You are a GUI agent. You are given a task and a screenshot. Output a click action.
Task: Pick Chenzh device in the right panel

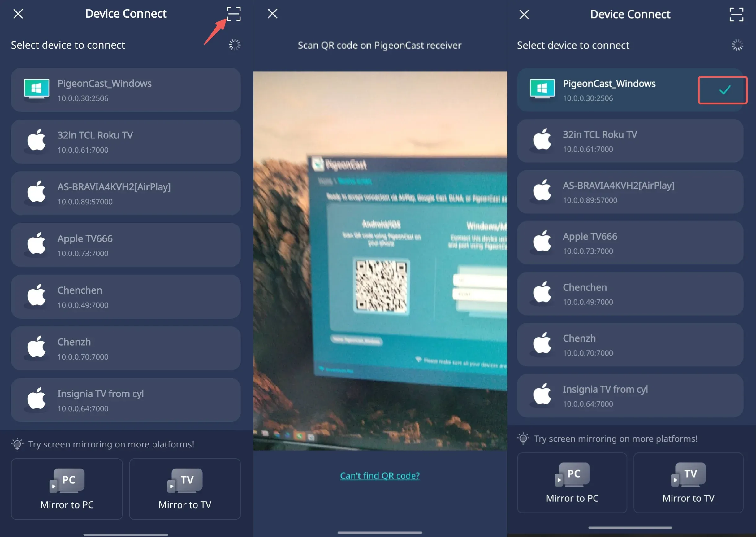pos(630,345)
